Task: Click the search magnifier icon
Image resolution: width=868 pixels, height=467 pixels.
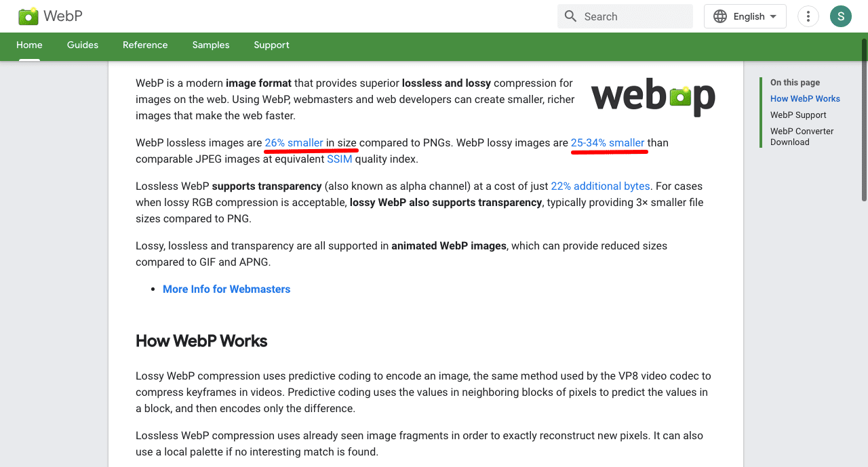Action: point(570,16)
